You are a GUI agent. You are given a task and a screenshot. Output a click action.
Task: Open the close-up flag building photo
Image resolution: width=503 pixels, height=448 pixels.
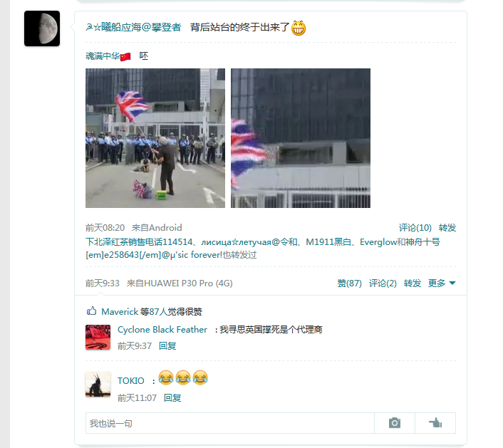click(301, 138)
